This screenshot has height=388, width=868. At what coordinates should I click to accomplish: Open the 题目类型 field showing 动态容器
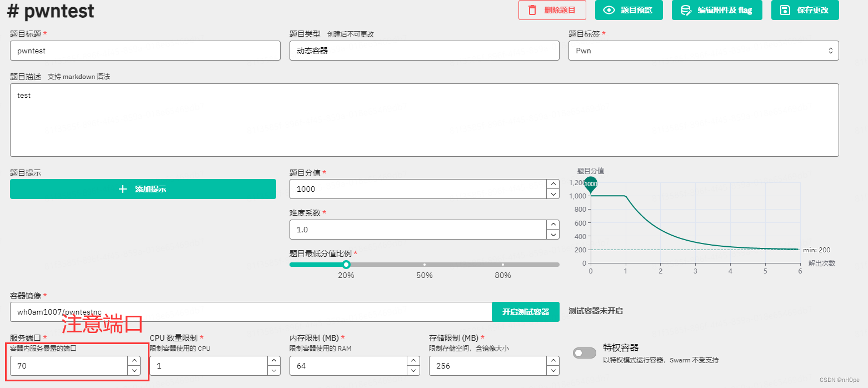[x=424, y=51]
